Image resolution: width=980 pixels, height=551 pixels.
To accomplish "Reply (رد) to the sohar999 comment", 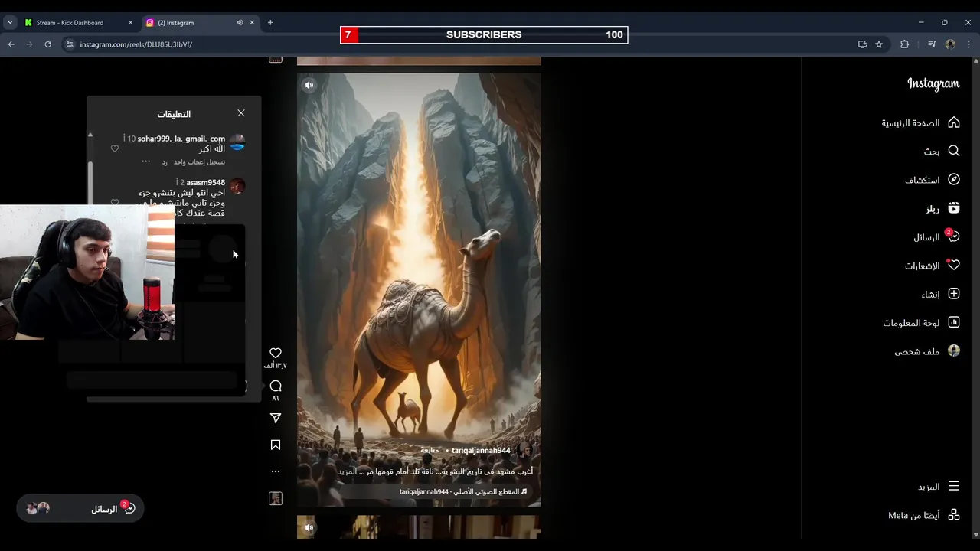I will point(164,162).
